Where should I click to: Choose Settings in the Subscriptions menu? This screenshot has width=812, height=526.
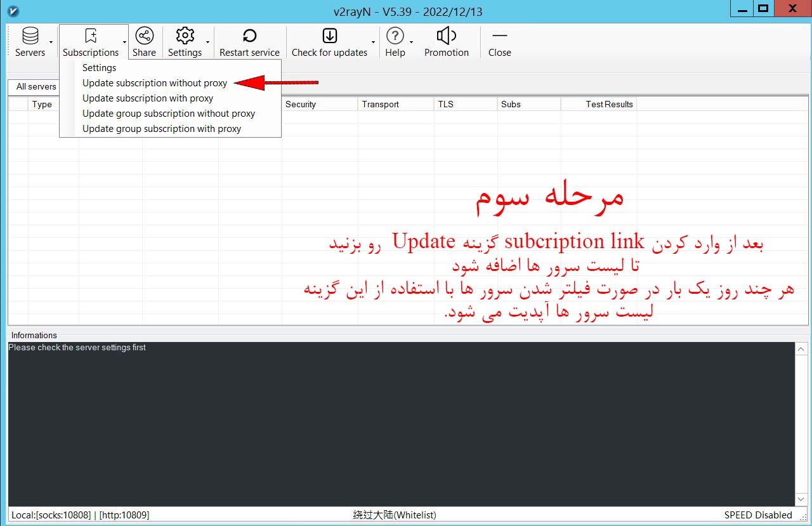[170, 68]
